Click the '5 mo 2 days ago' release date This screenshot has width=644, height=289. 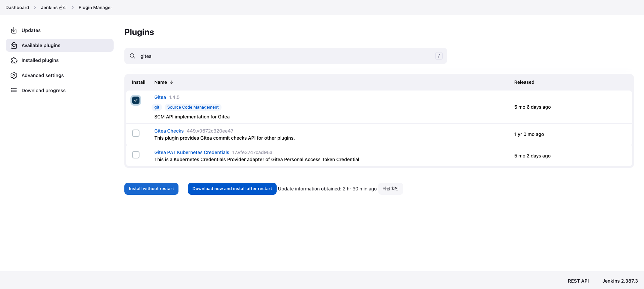(532, 156)
